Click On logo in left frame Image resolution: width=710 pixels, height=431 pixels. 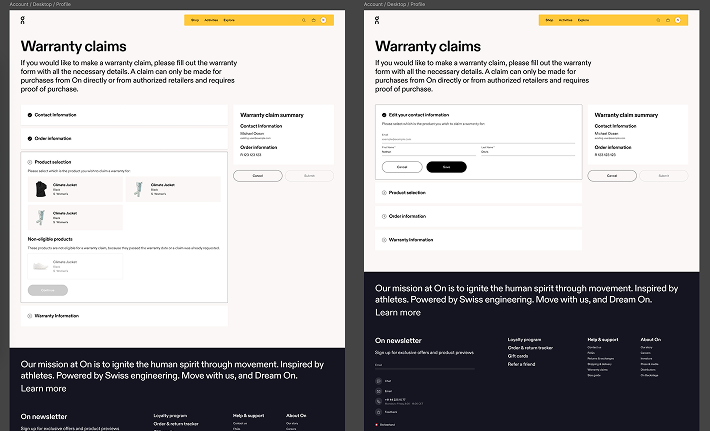(x=23, y=20)
